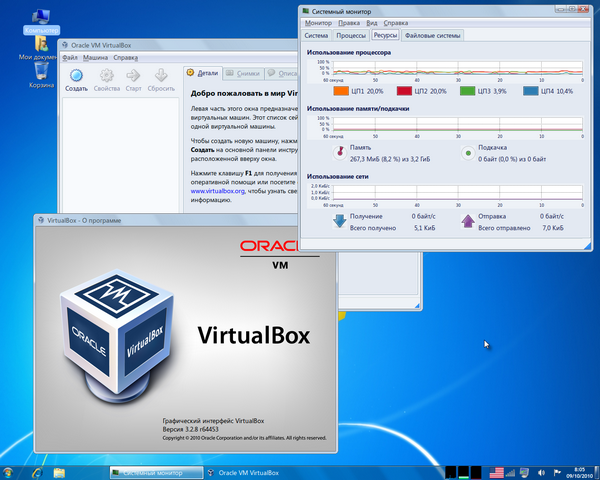Click the Сбросить down-arrow icon in VirtualBox

tap(161, 75)
